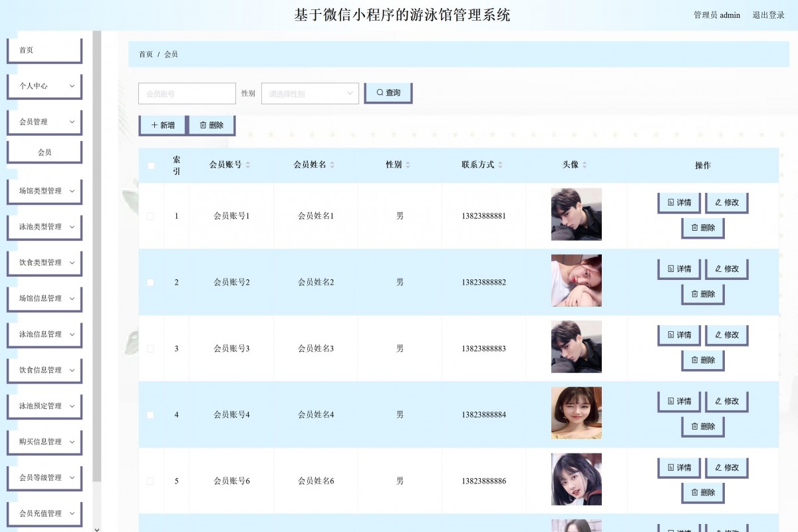Click the detail icon on 会员账号1's 详情 button
Image resolution: width=798 pixels, height=532 pixels.
[x=671, y=201]
